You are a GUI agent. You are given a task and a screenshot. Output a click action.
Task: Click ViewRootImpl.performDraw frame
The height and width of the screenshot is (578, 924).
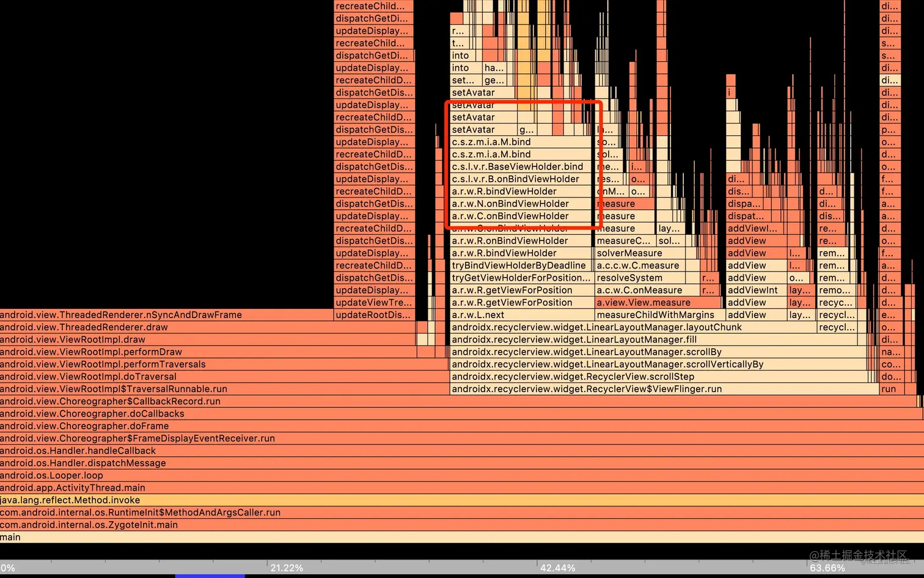pos(208,352)
